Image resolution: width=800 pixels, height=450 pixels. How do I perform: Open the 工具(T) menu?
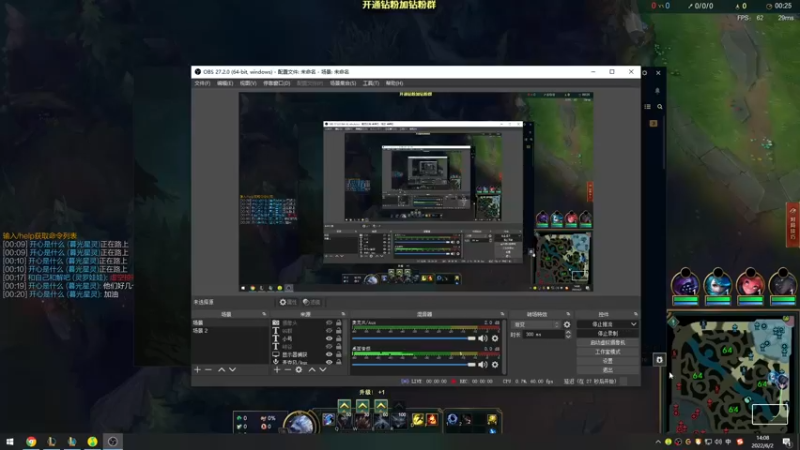point(371,83)
